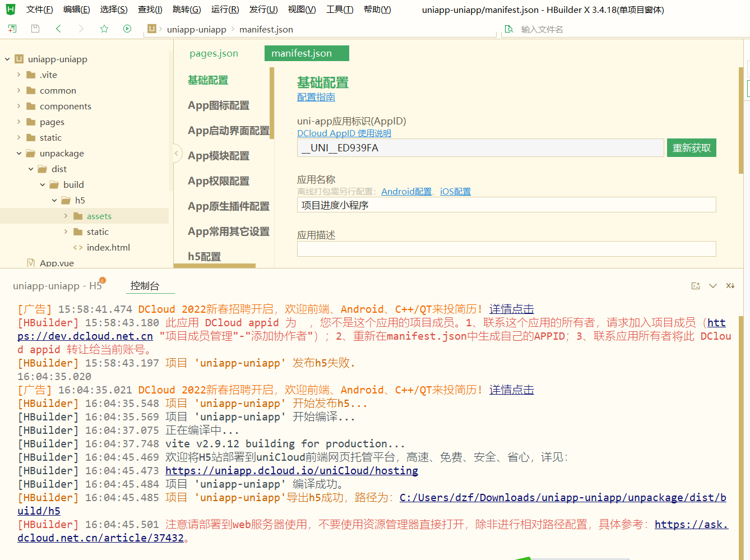Open the 配置指南 link

coord(316,97)
